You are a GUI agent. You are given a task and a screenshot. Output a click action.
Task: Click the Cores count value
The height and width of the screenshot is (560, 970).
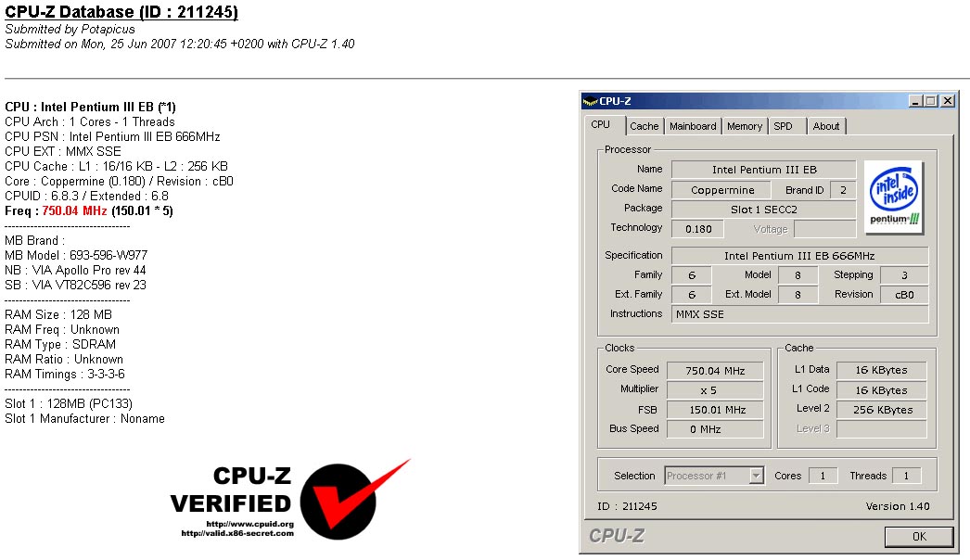[823, 476]
